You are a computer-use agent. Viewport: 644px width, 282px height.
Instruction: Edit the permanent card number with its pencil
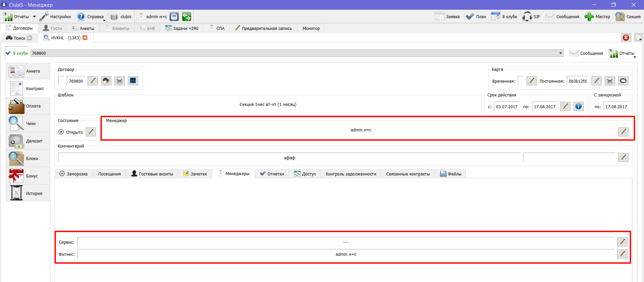pos(596,81)
